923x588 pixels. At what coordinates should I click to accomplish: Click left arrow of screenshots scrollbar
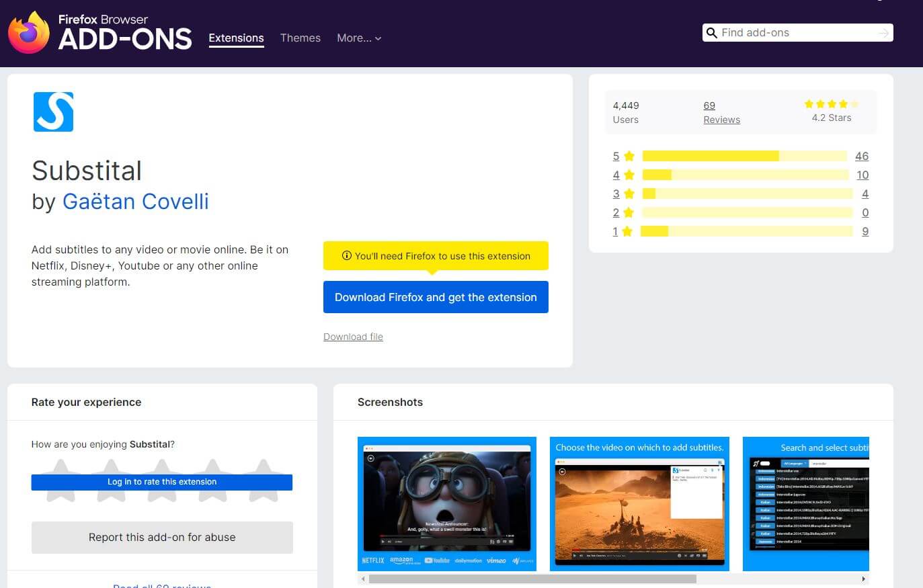point(363,579)
